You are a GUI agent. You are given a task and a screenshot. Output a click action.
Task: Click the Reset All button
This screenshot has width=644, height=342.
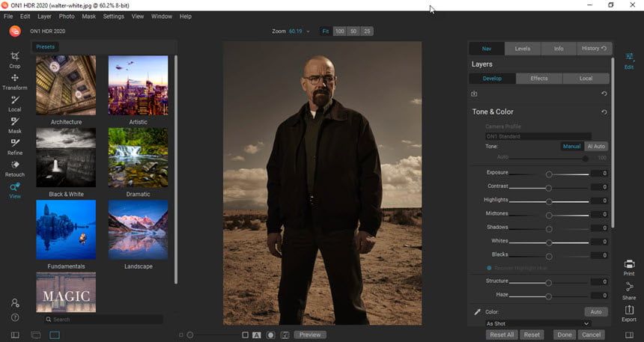point(502,335)
